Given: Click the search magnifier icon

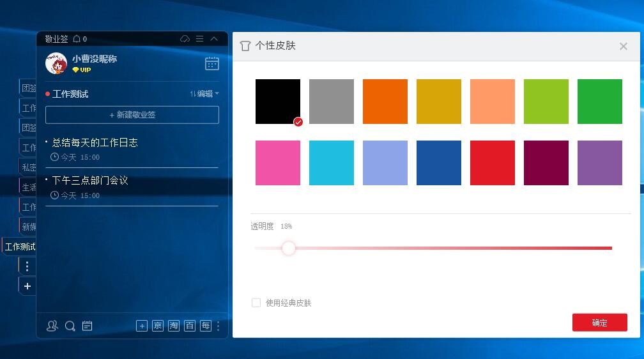Looking at the screenshot, I should click(70, 326).
